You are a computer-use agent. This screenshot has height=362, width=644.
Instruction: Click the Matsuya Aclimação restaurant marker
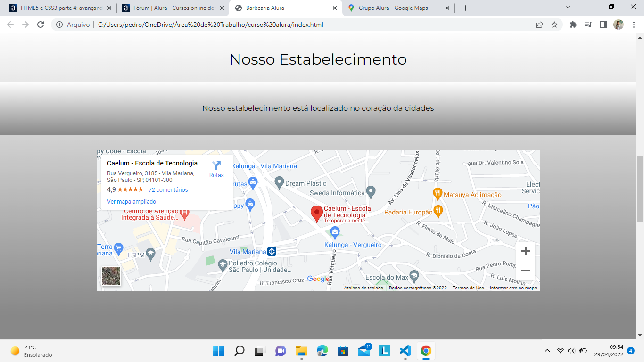click(438, 193)
